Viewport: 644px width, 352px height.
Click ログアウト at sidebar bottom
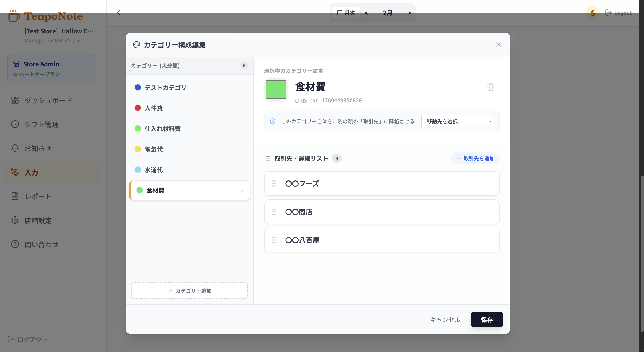point(27,339)
